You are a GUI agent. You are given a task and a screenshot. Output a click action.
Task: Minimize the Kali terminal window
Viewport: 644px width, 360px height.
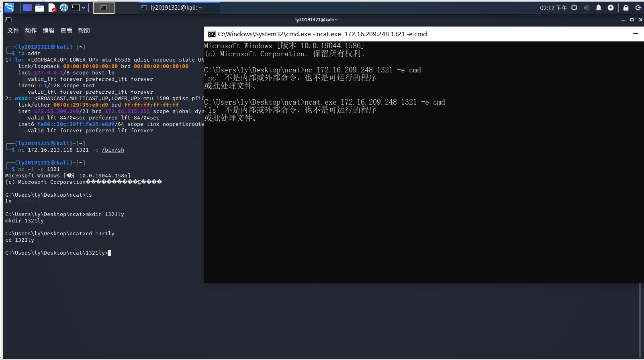pos(623,20)
